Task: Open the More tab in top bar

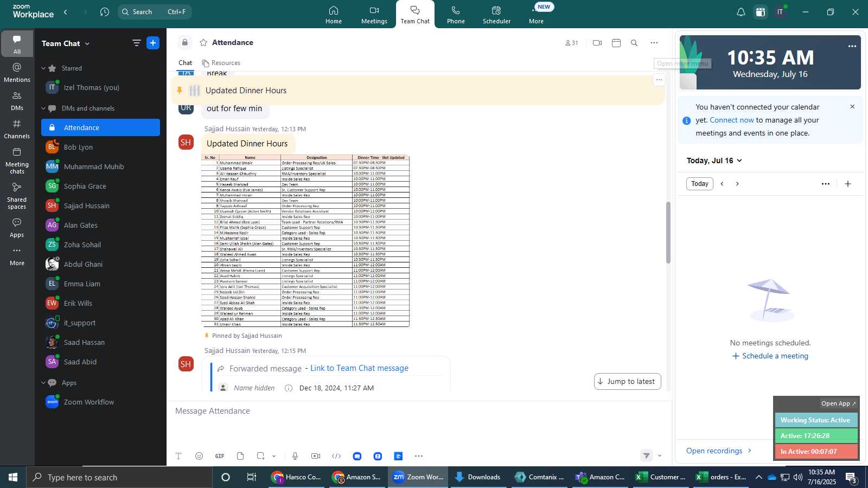Action: [536, 15]
